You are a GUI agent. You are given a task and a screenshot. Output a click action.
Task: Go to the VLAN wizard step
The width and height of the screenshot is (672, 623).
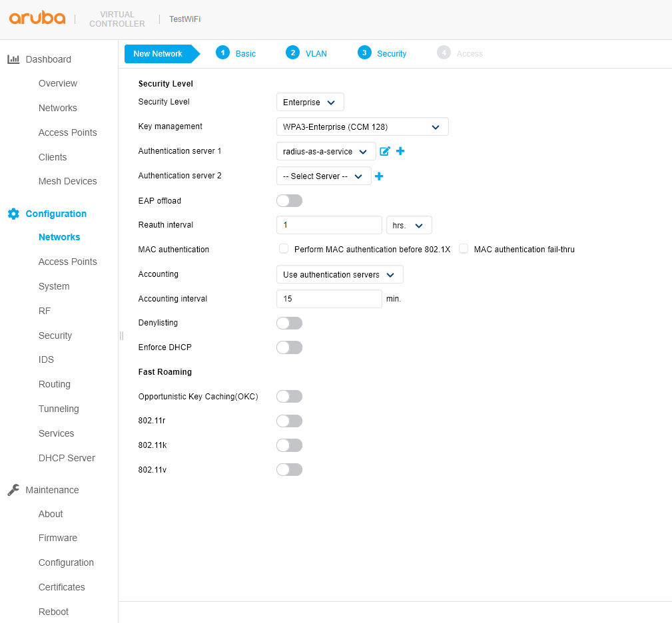(x=316, y=53)
